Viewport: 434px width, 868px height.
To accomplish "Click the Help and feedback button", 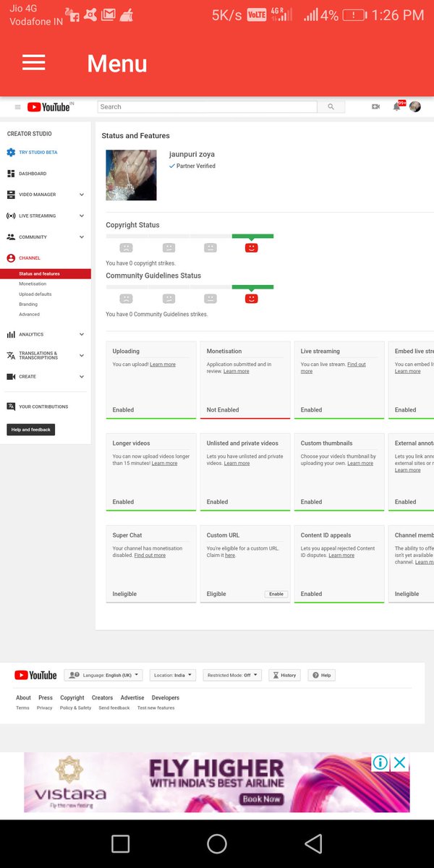I will (31, 430).
